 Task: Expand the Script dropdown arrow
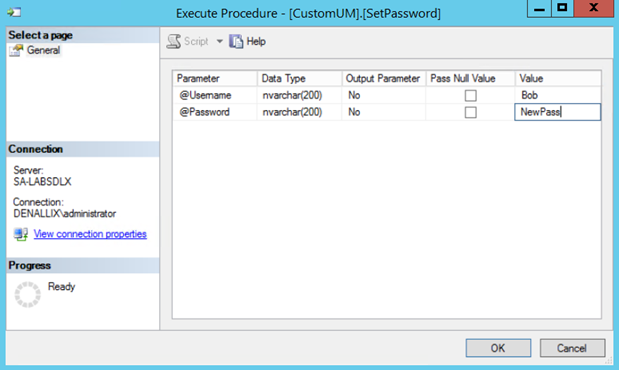(219, 41)
